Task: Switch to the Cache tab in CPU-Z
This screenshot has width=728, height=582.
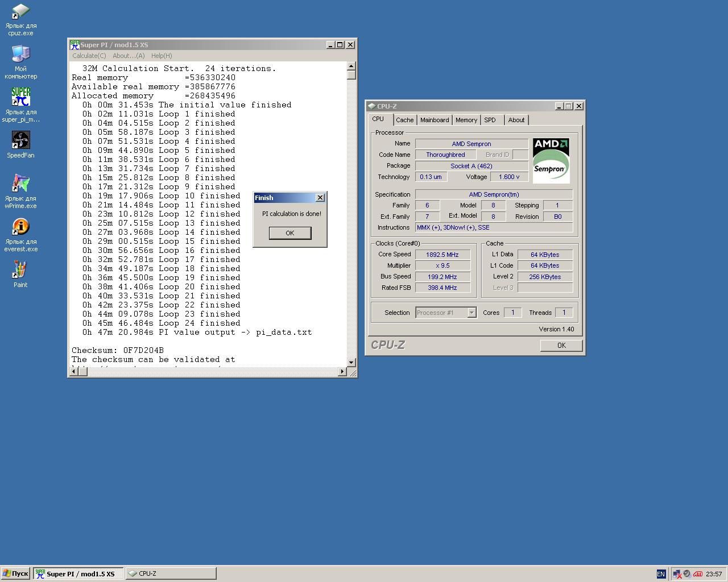Action: tap(405, 120)
